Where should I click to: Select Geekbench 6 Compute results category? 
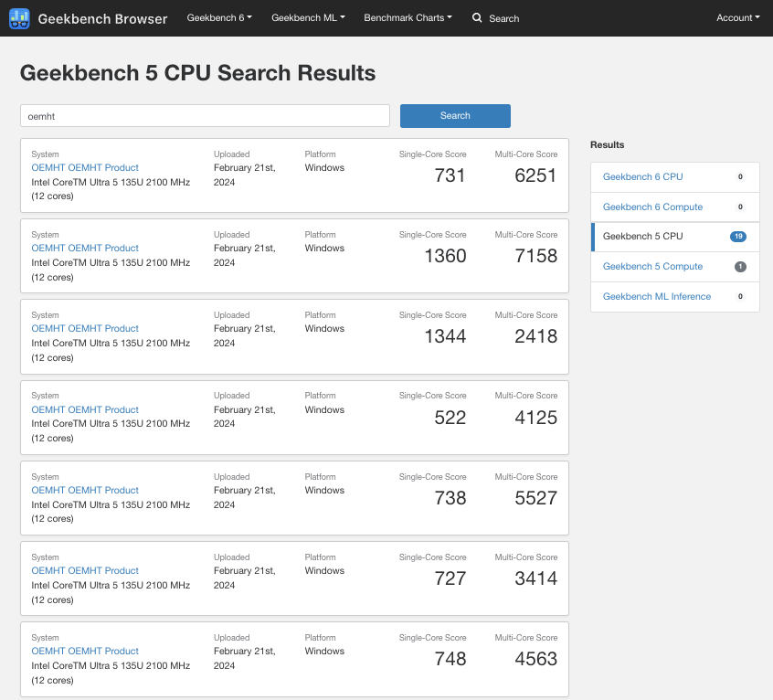pyautogui.click(x=675, y=207)
